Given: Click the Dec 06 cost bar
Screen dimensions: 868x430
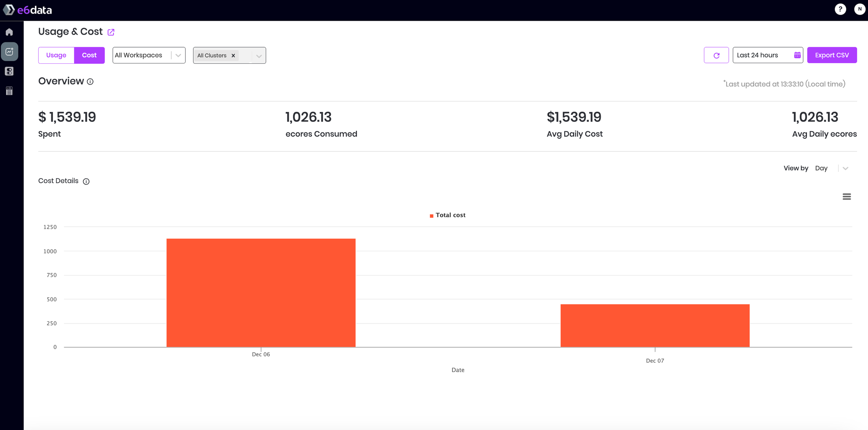Looking at the screenshot, I should 261,293.
